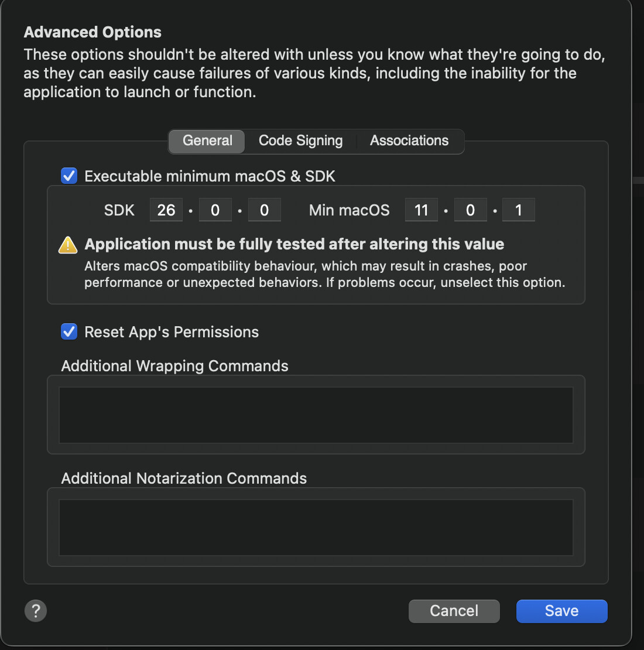Click the Min macOS major field showing 11
This screenshot has width=644, height=650.
click(x=422, y=210)
